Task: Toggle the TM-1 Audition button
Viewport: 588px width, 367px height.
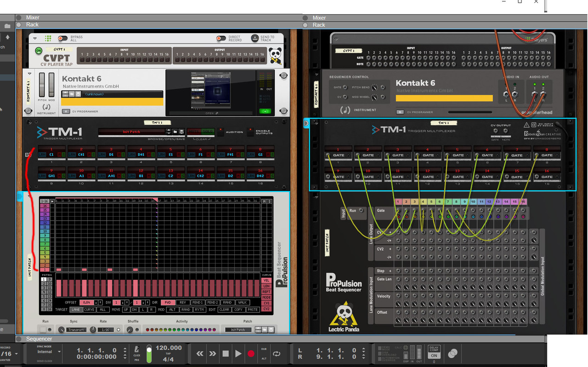Action: 220,132
